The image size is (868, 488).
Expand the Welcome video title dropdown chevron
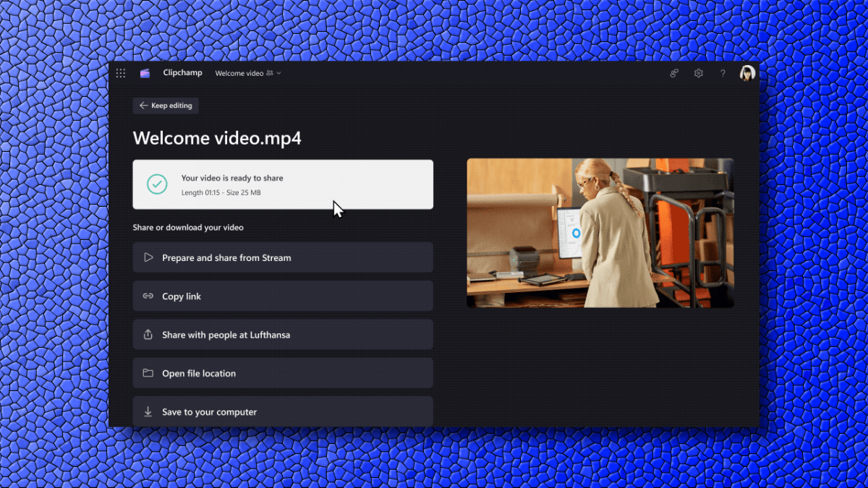coord(279,73)
